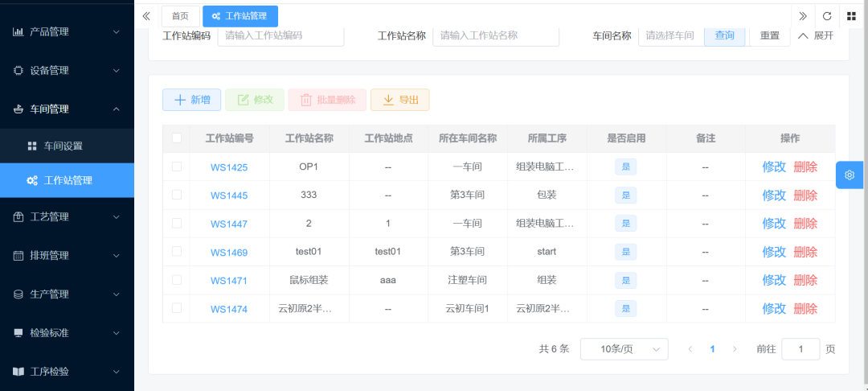Click the 查询 search button
Viewport: 868px width, 391px height.
725,35
